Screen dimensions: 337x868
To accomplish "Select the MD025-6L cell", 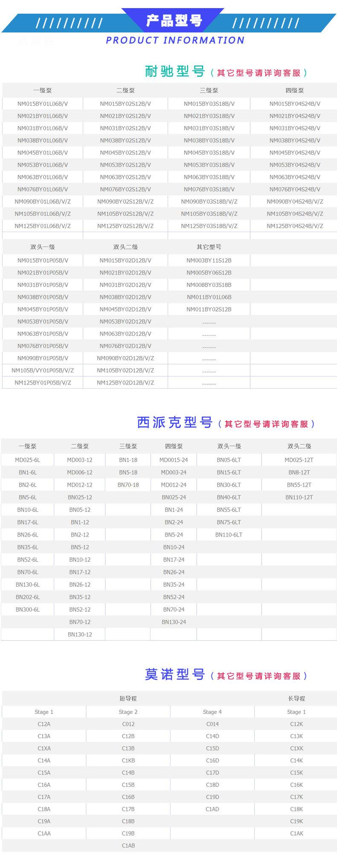I will (x=28, y=460).
